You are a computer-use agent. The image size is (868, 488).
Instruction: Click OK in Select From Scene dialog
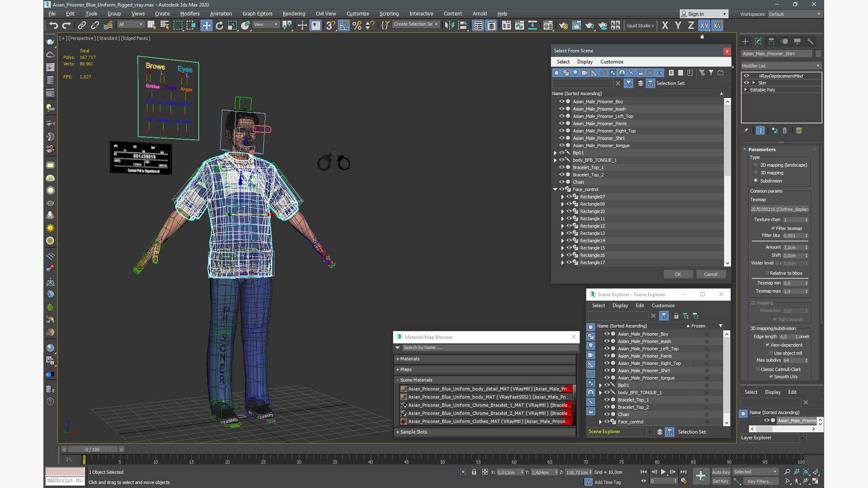tap(678, 274)
